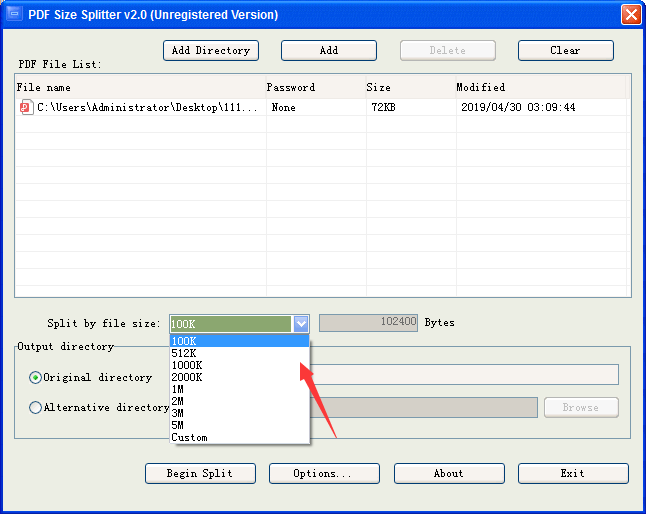Pick the 2M split size option
Image resolution: width=646 pixels, height=514 pixels.
coord(239,401)
